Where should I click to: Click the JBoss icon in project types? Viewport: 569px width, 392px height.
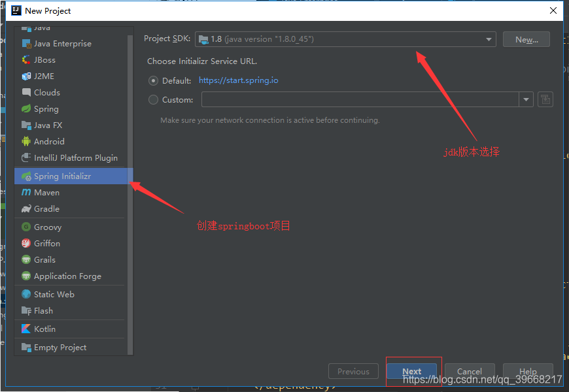26,60
